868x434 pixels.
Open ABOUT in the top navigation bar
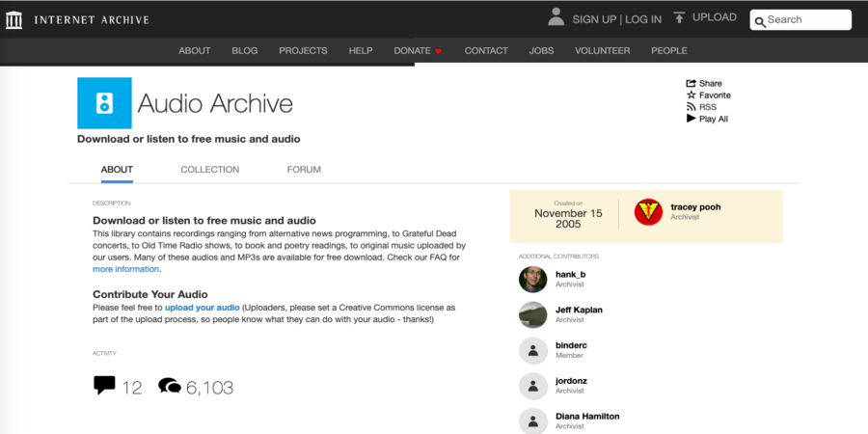[x=194, y=51]
